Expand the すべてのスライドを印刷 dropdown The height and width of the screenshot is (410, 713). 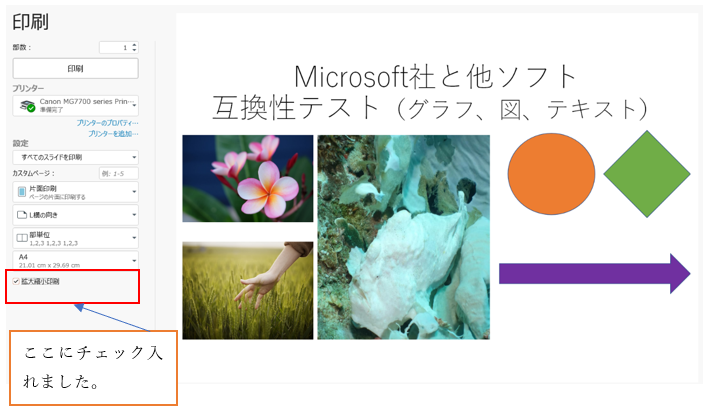(75, 157)
